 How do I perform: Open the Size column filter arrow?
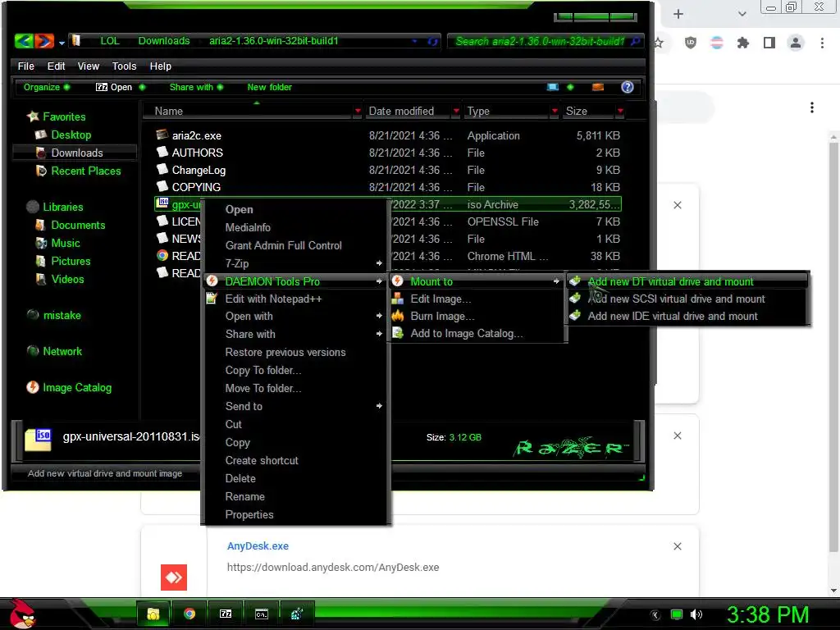[620, 111]
